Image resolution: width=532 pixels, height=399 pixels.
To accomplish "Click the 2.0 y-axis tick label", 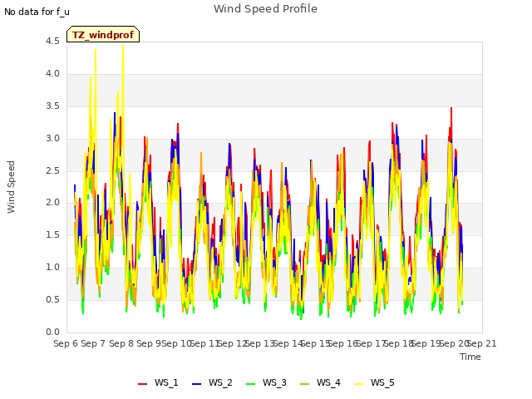I will point(52,203).
